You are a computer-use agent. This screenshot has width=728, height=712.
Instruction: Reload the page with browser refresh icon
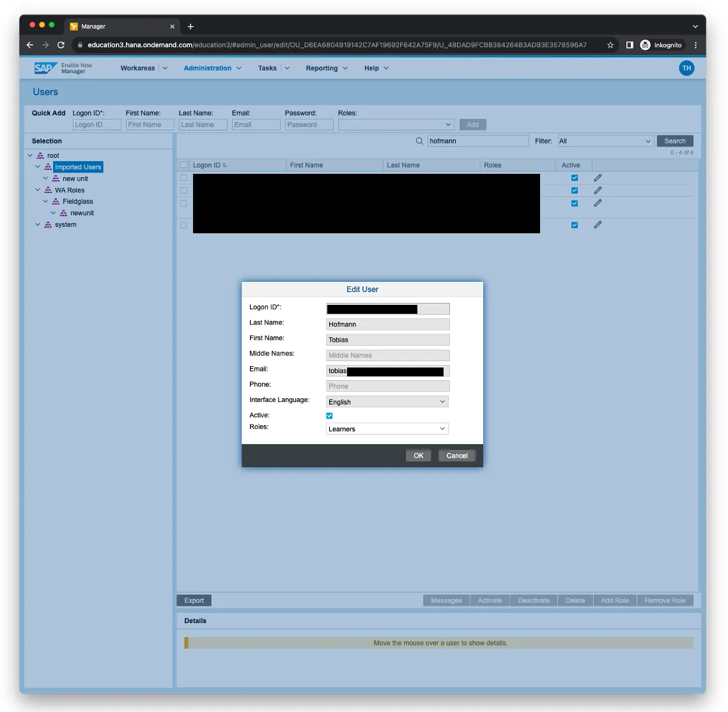point(61,45)
